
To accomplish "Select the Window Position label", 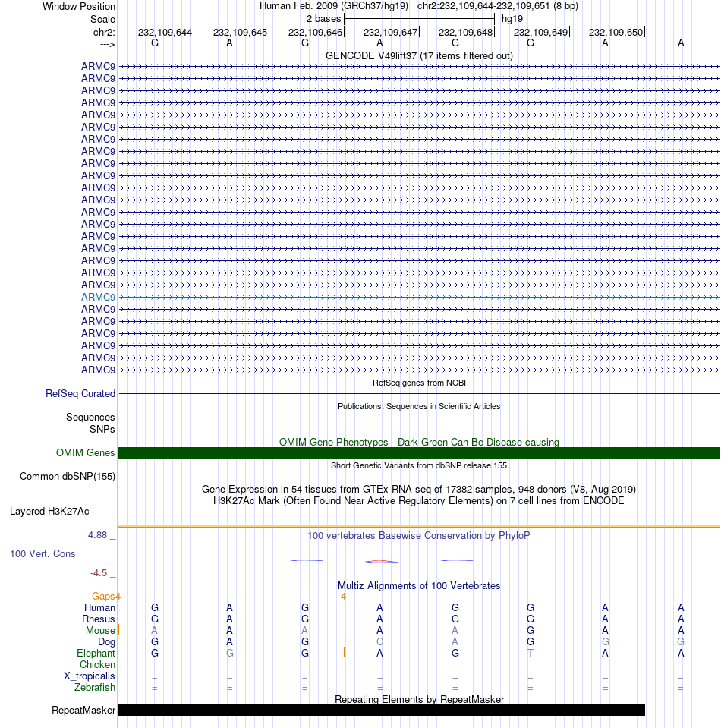I will tap(79, 7).
